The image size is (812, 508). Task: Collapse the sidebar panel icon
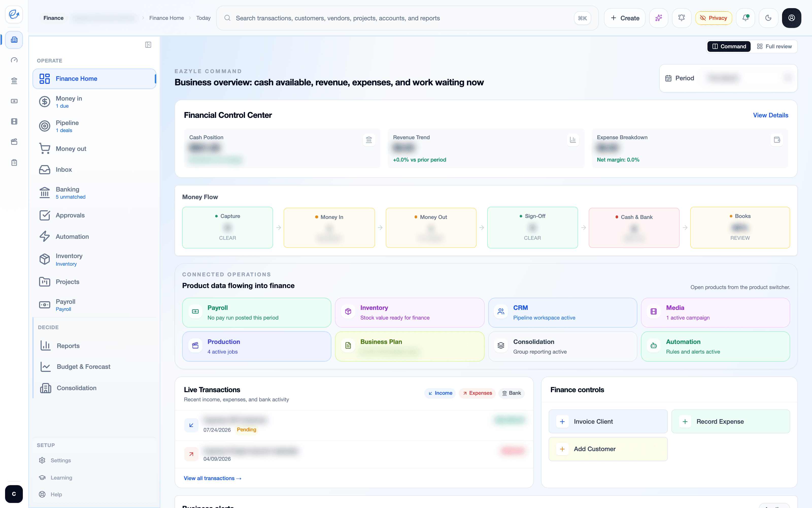[x=148, y=45]
